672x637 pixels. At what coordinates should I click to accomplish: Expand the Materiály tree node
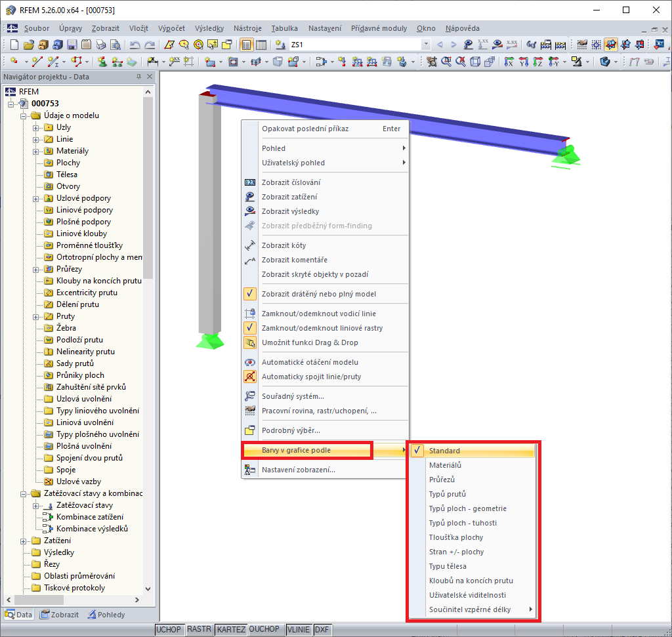coord(35,152)
